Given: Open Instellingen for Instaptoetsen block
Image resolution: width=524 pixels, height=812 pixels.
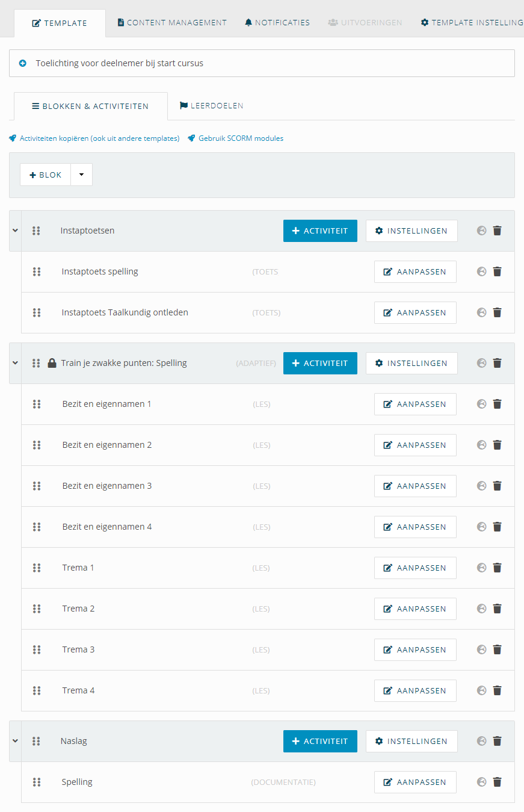Looking at the screenshot, I should (411, 231).
